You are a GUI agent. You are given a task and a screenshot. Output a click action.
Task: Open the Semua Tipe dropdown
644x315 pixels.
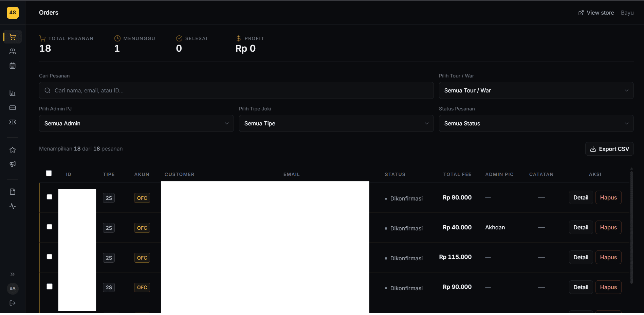pyautogui.click(x=336, y=123)
